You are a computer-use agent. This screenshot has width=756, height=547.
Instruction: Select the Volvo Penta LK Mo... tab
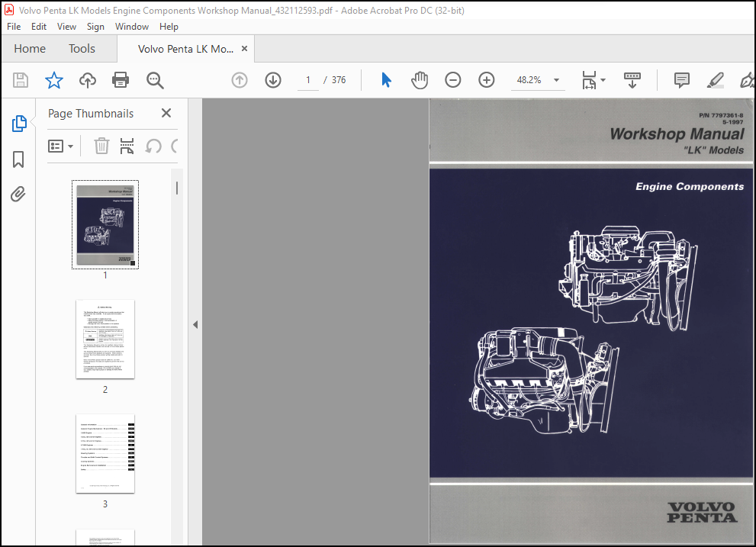[x=185, y=49]
